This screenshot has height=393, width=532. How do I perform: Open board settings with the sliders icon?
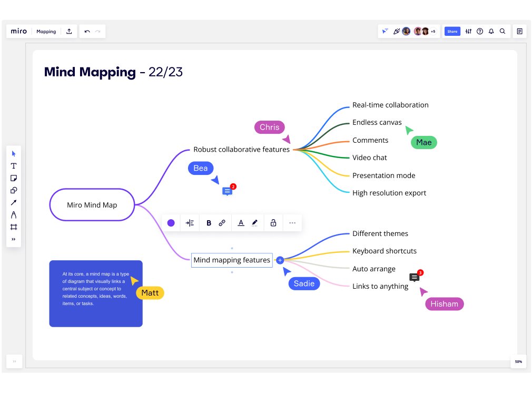468,31
